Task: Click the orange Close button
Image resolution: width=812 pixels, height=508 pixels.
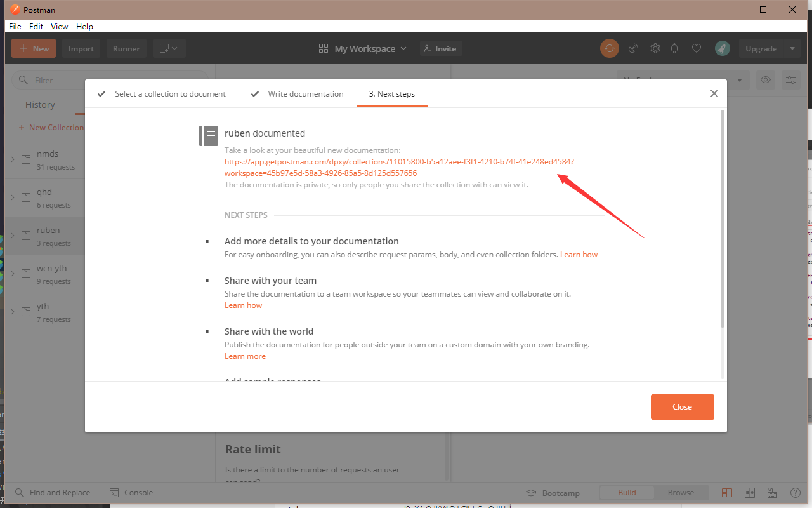Action: (x=683, y=407)
